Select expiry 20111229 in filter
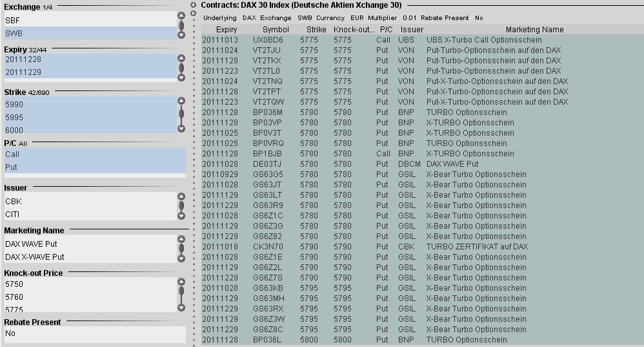 point(90,72)
